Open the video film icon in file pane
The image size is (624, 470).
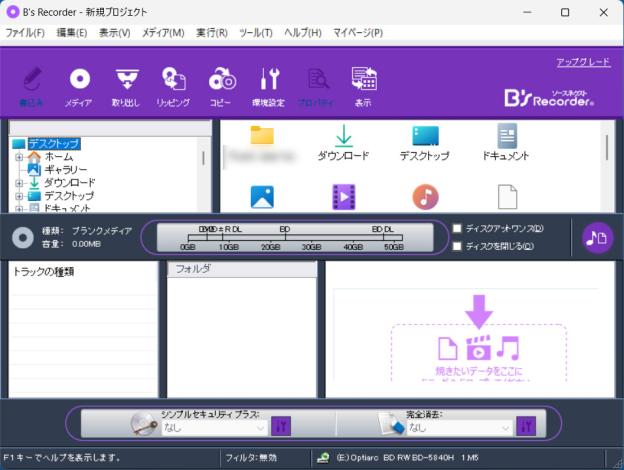point(344,197)
